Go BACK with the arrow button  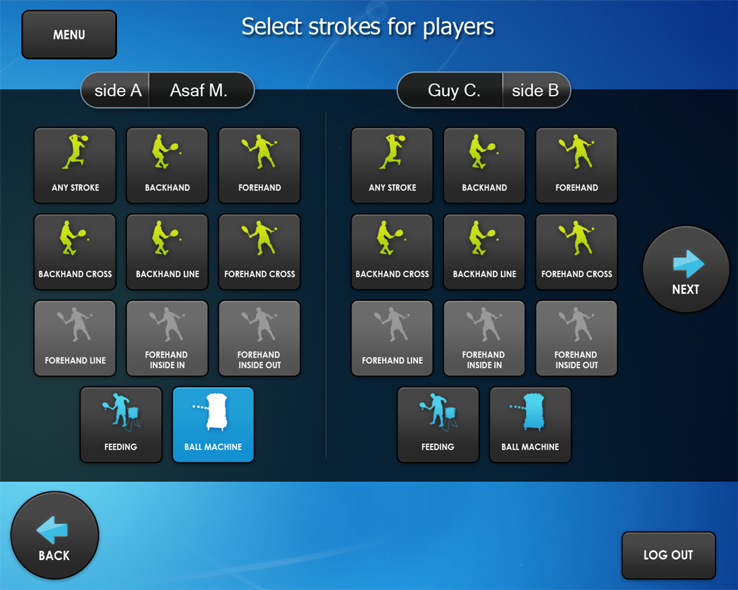55,535
